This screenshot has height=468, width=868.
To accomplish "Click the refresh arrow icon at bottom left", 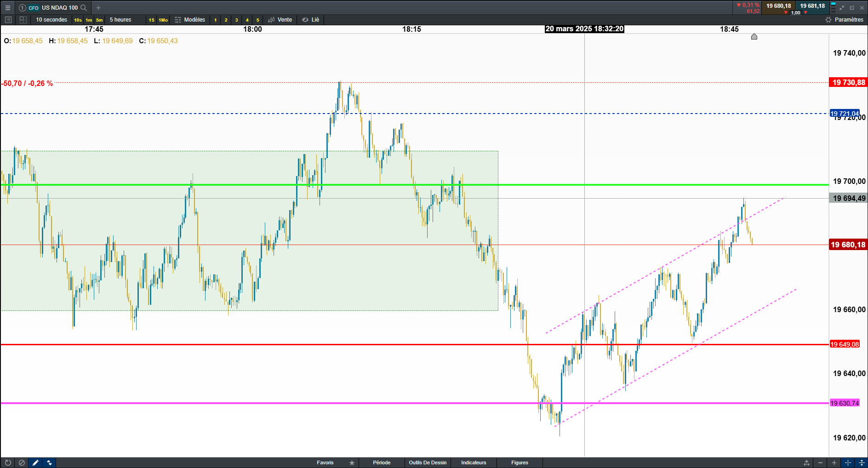I will tap(8, 462).
